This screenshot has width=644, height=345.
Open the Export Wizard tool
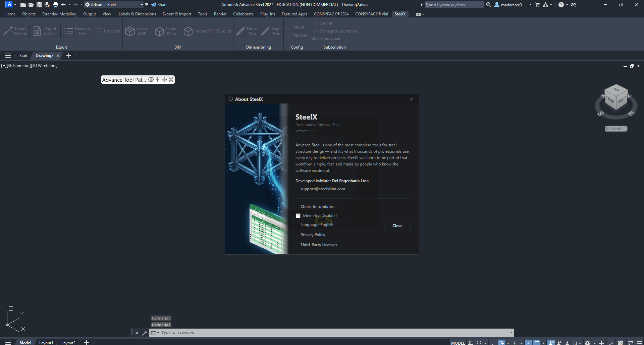[15, 31]
